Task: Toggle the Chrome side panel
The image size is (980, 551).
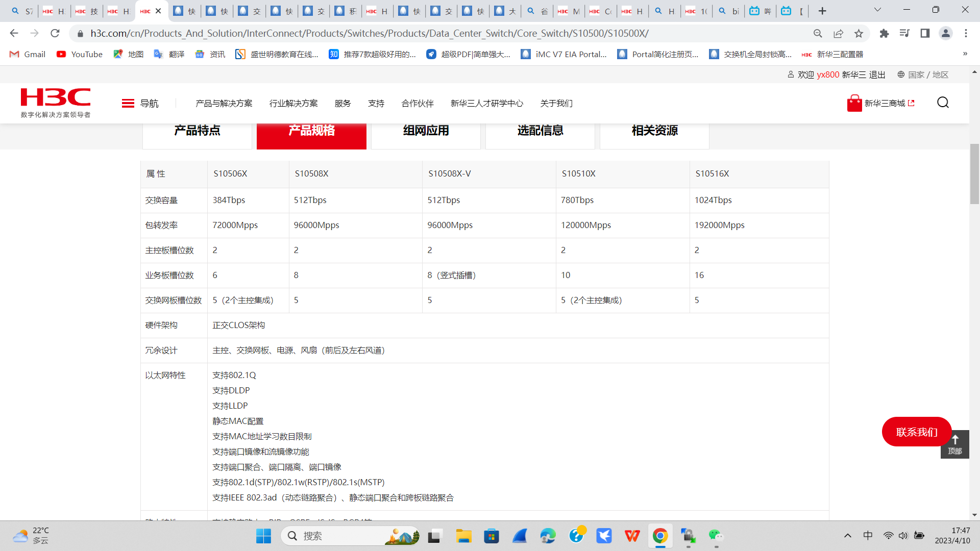Action: pos(925,33)
